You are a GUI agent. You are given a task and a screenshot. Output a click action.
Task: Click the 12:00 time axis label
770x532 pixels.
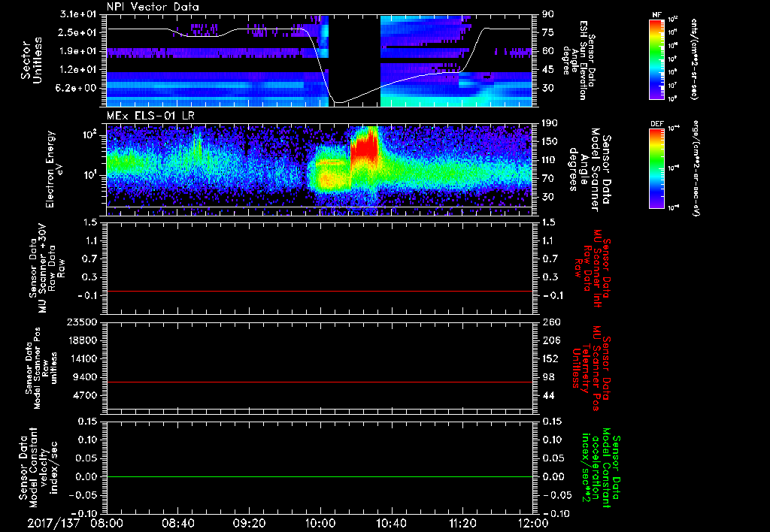point(533,523)
